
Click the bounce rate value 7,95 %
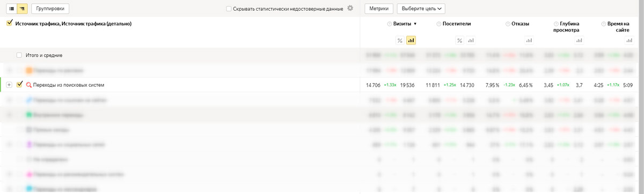pyautogui.click(x=492, y=85)
